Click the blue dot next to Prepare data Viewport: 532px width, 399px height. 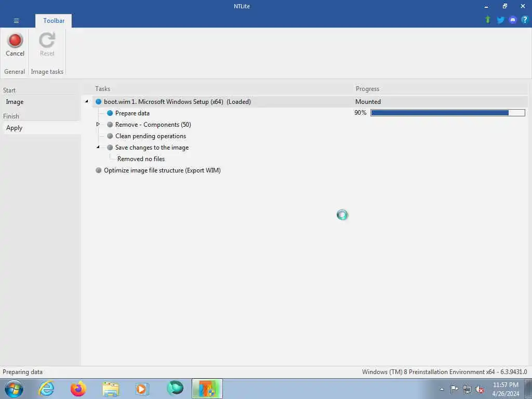pyautogui.click(x=110, y=113)
